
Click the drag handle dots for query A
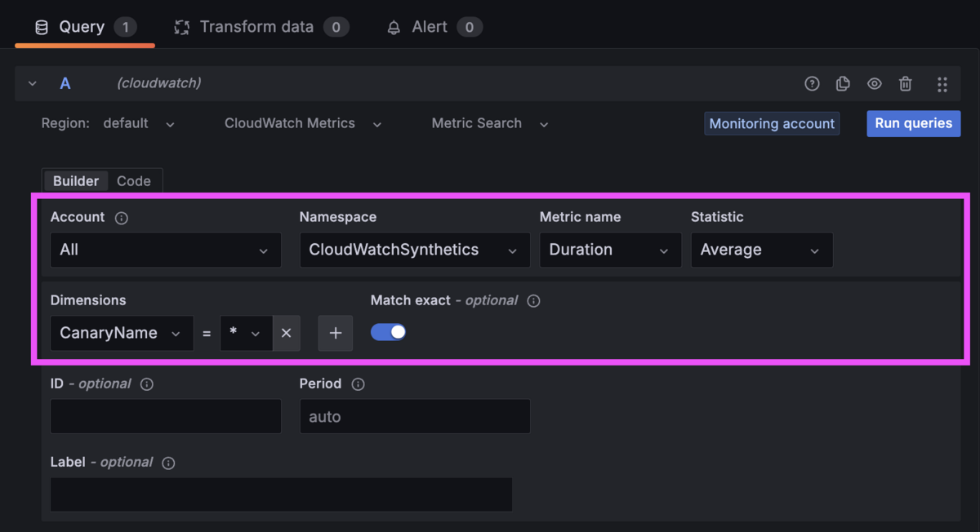tap(942, 84)
